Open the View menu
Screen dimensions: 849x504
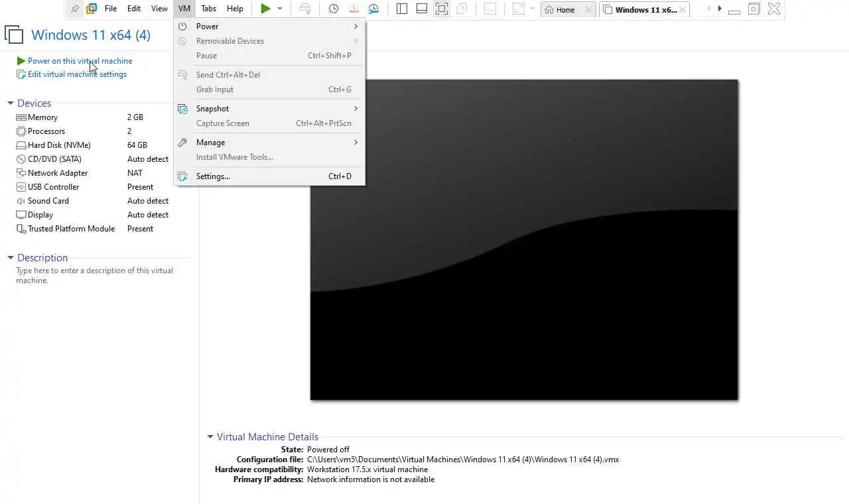coord(159,9)
